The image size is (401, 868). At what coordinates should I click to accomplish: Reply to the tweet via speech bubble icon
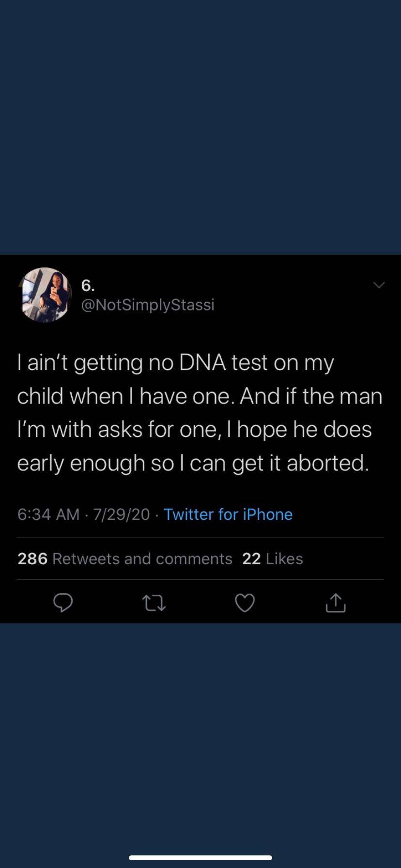pos(63,603)
